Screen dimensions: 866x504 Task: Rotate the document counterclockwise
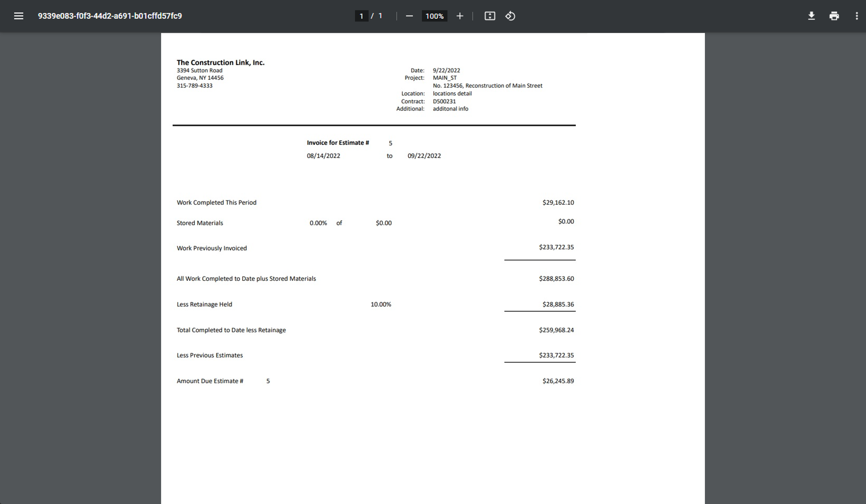coord(510,16)
